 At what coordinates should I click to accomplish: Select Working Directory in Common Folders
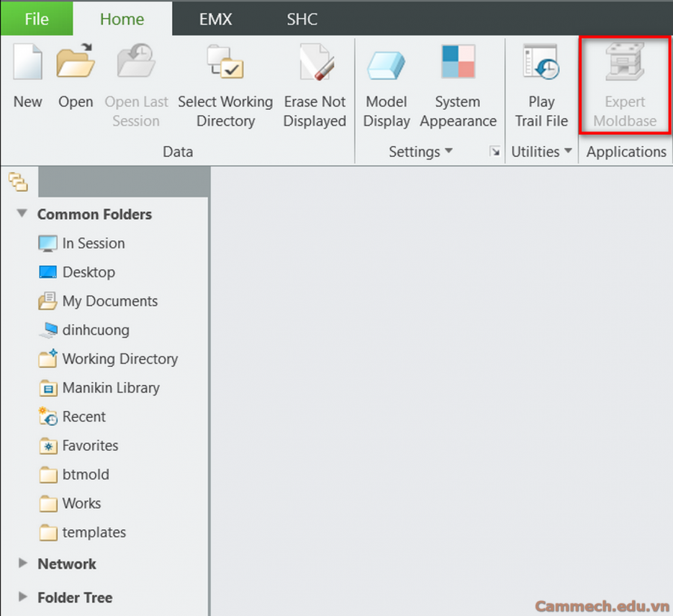(120, 359)
